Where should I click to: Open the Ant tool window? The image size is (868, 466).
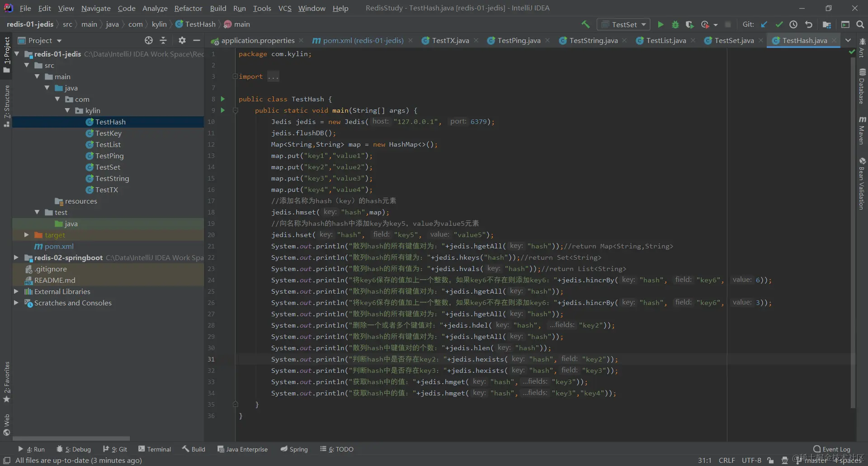pyautogui.click(x=862, y=48)
